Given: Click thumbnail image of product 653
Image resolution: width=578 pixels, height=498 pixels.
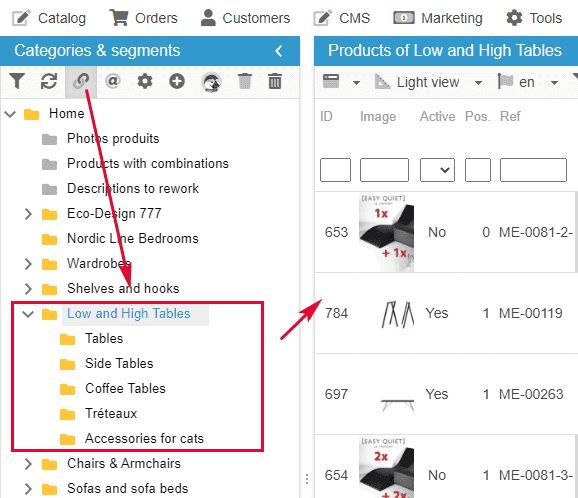Looking at the screenshot, I should (x=386, y=233).
